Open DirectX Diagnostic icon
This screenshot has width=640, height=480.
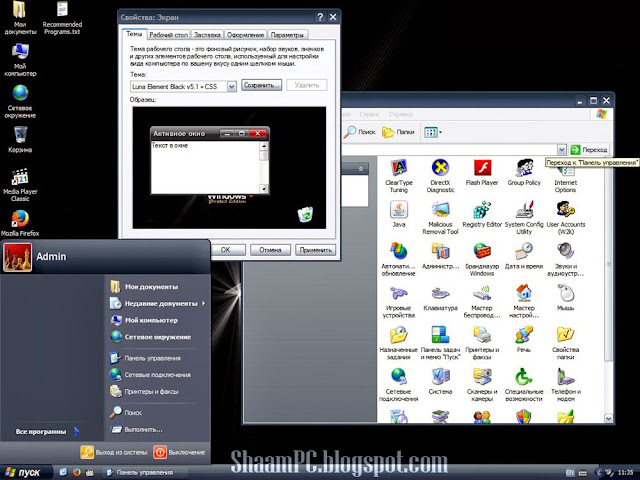[440, 176]
